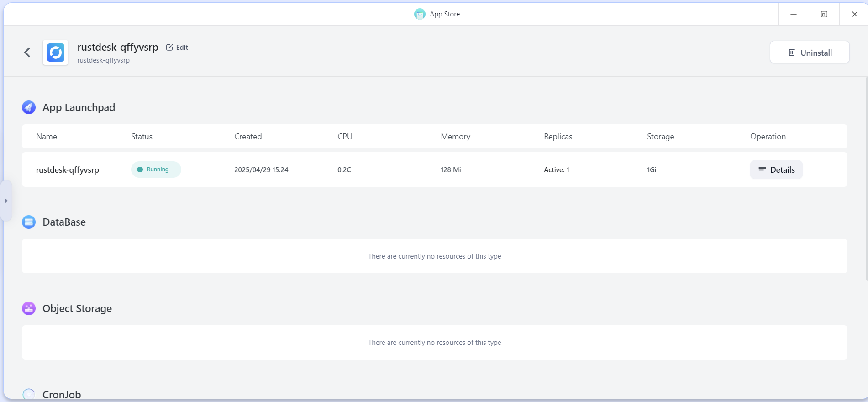Click the Status column header
Screen dimensions: 868x402
(142, 137)
